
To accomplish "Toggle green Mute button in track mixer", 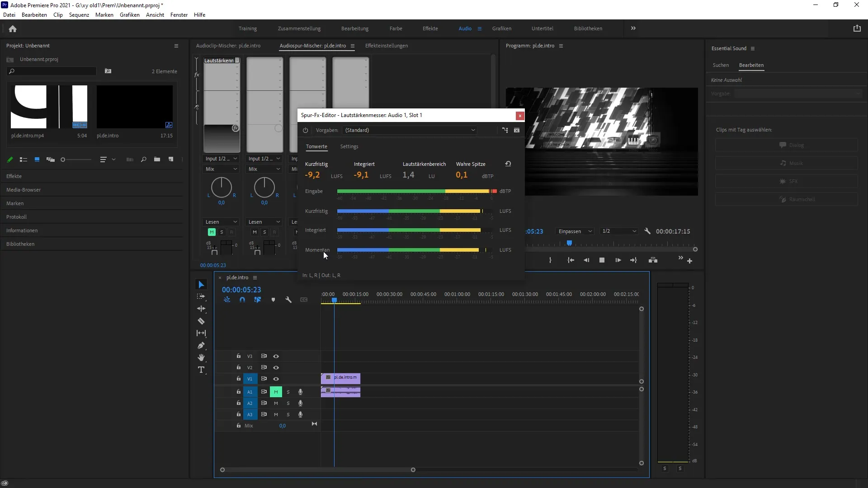I will tap(212, 232).
